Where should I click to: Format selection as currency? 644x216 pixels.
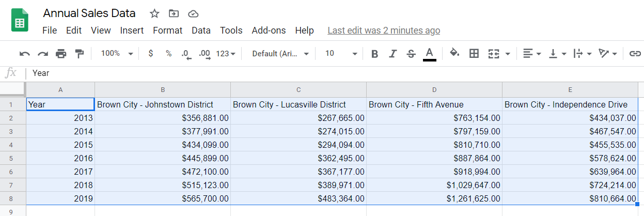tap(150, 54)
